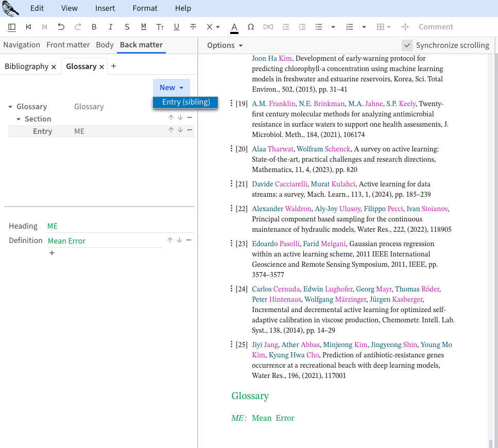Apply strikethrough formatting
498x448 pixels.
click(x=193, y=27)
